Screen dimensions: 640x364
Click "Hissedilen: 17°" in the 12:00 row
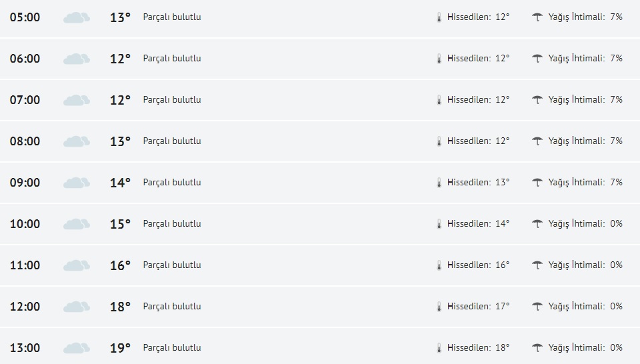pos(478,307)
